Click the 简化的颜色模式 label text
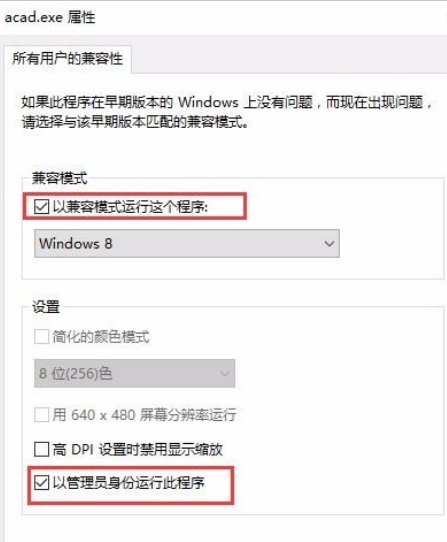Screen dimensions: 447x542 tap(101, 337)
